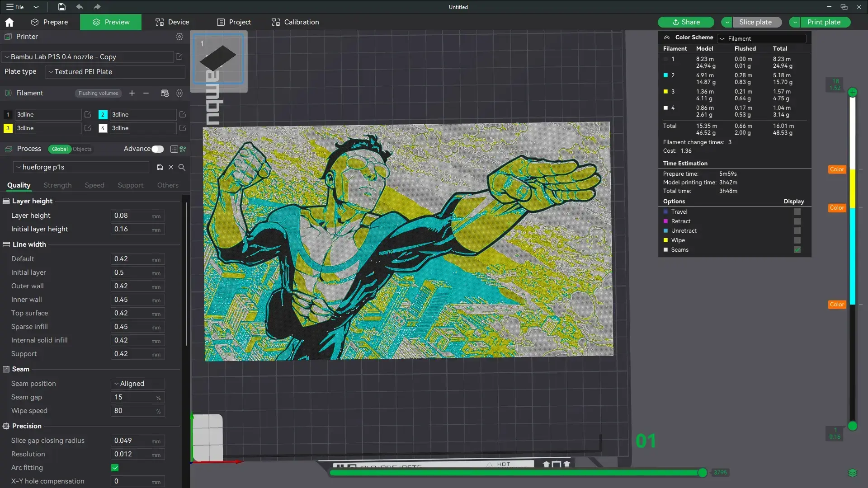Image resolution: width=868 pixels, height=488 pixels.
Task: Open the Printer settings gear icon
Action: pos(179,37)
